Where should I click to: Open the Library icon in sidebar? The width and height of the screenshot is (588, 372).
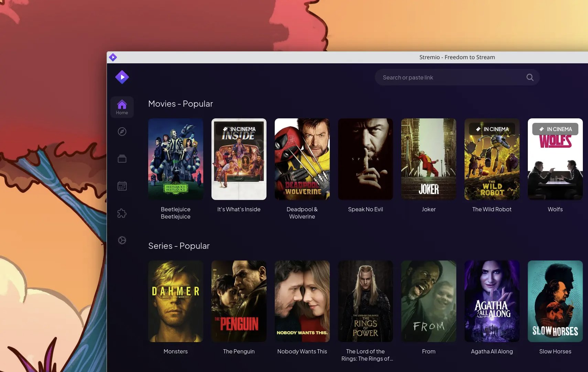(x=122, y=159)
